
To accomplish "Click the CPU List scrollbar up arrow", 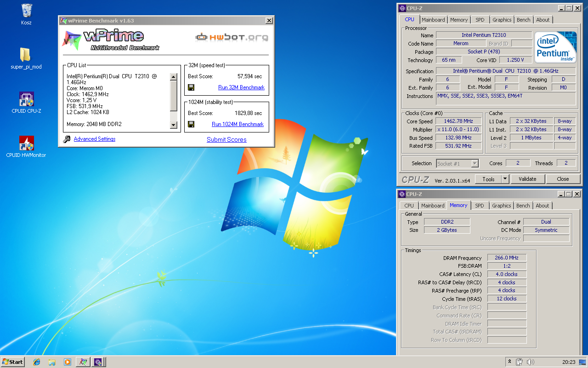I will (173, 77).
